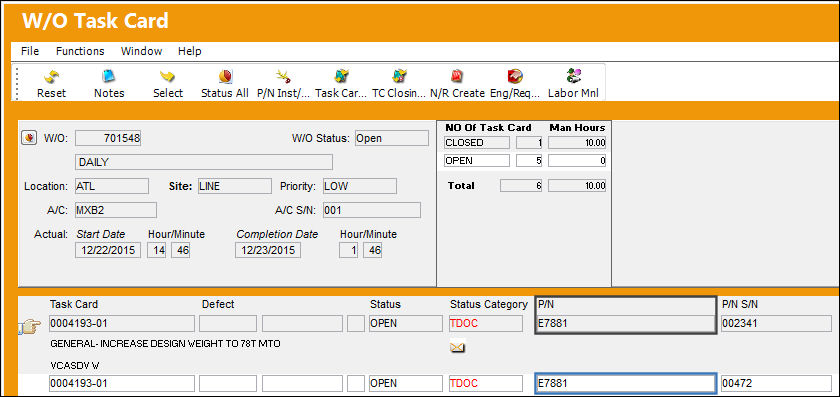Click the Task Car... toolbar icon
Viewport: 840px width, 397px height.
click(x=341, y=76)
